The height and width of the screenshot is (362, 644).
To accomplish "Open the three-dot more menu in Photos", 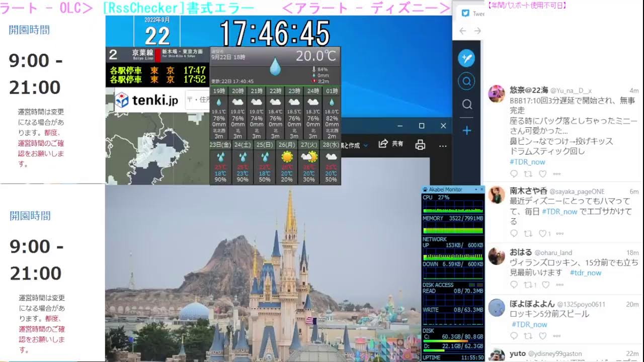I will (x=443, y=146).
